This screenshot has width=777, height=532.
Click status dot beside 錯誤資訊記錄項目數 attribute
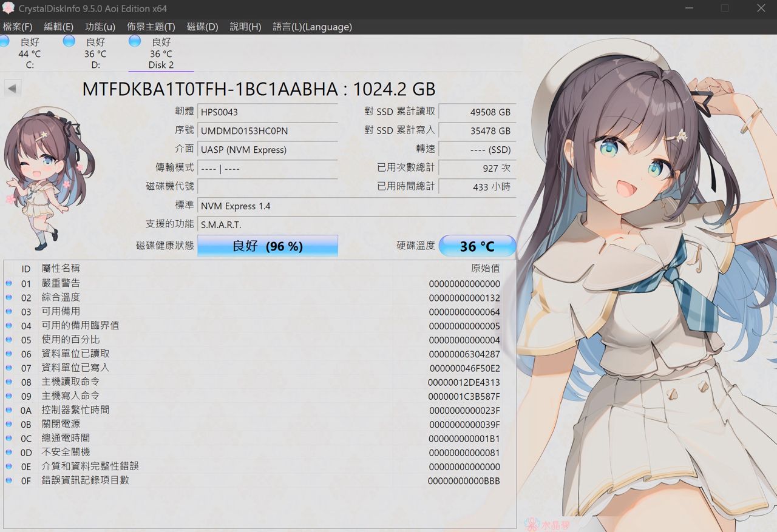click(x=9, y=480)
